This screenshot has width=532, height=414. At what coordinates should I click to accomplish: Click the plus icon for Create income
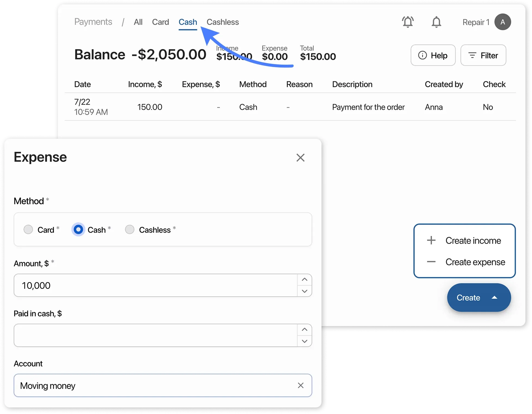point(431,240)
